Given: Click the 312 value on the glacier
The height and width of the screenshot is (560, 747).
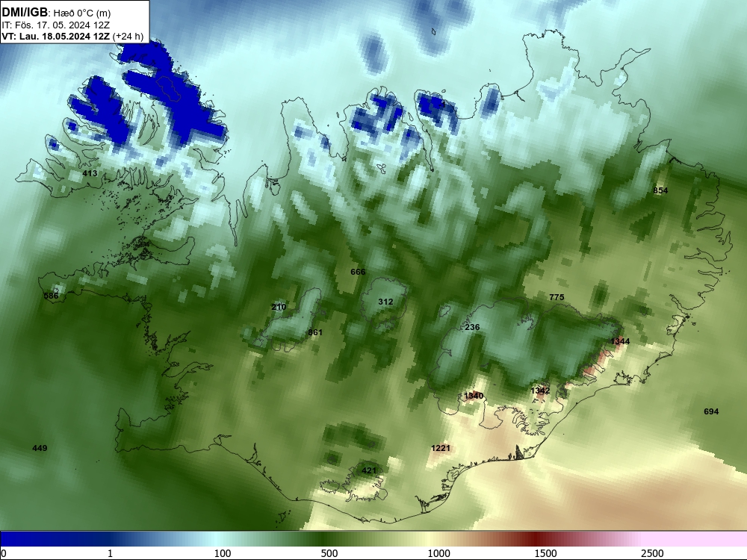Looking at the screenshot, I should click(385, 302).
